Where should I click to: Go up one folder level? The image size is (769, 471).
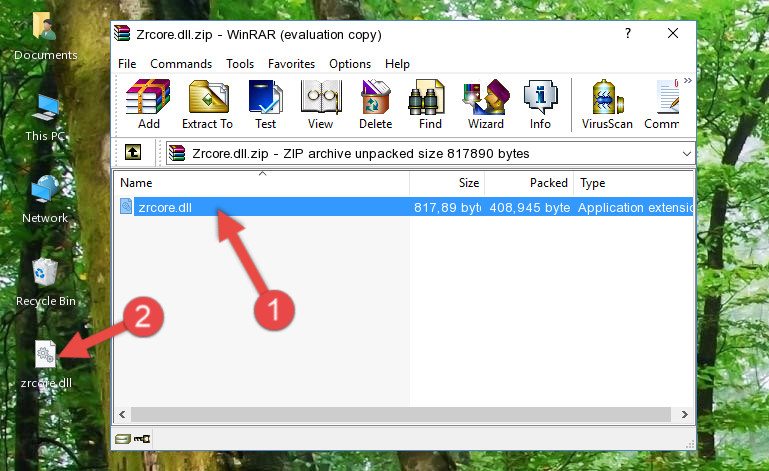pyautogui.click(x=132, y=153)
